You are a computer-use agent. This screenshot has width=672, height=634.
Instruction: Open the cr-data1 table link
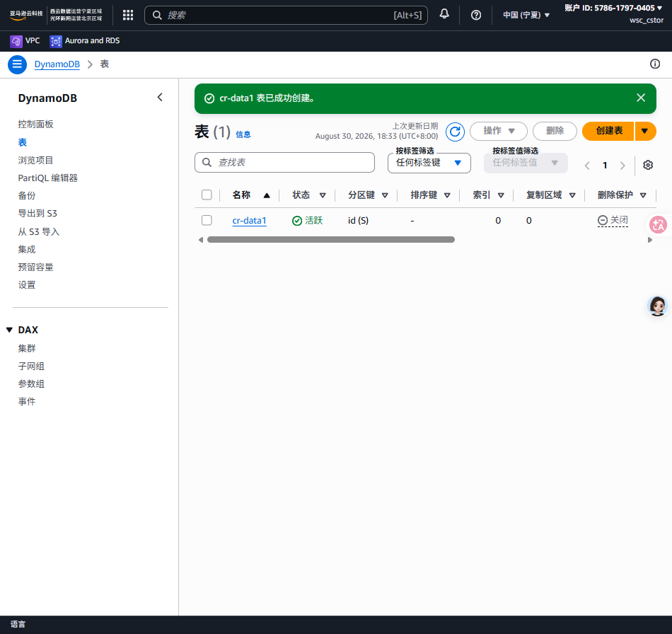pos(249,220)
